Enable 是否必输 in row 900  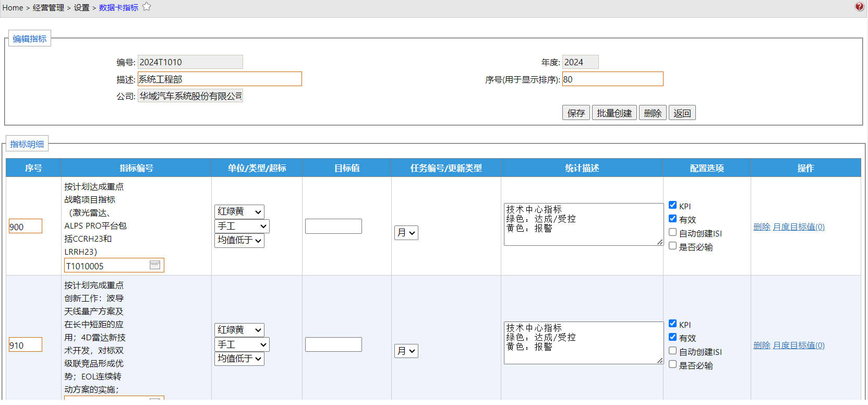click(673, 246)
